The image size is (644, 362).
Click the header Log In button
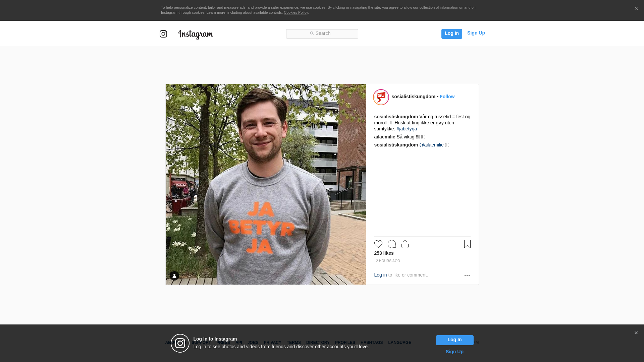click(451, 34)
